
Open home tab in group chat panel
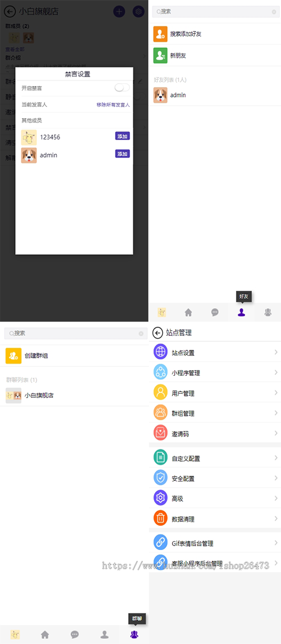pos(45,634)
